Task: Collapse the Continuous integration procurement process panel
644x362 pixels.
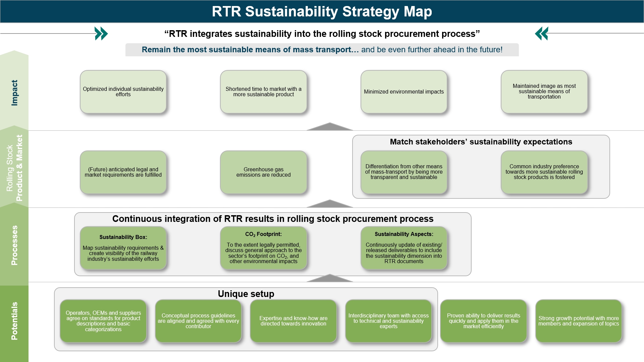Action: coord(273,219)
